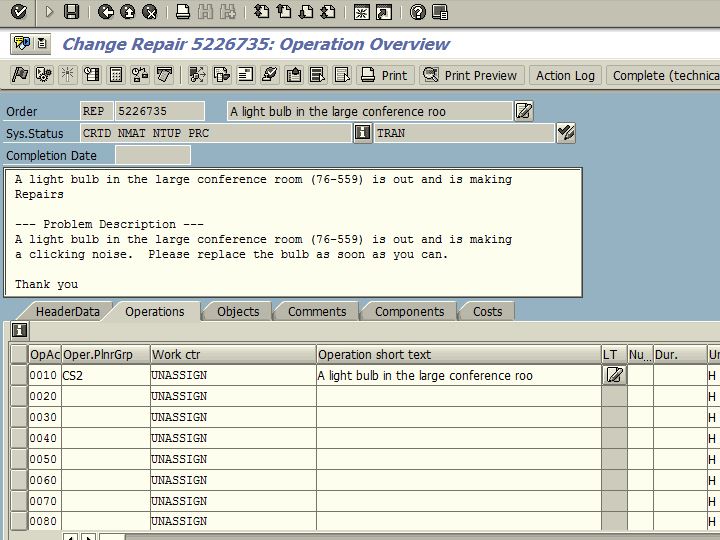Switch to the HeaderData tab
The image size is (720, 540).
tap(67, 311)
